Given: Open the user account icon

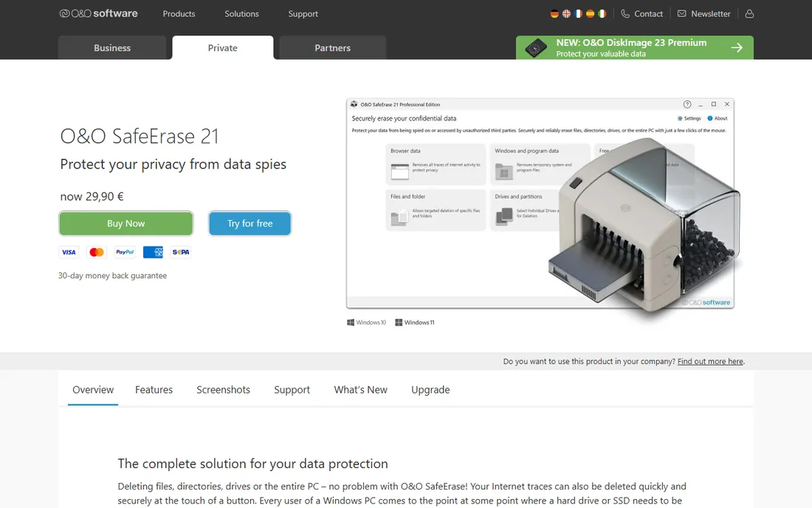Looking at the screenshot, I should 749,14.
